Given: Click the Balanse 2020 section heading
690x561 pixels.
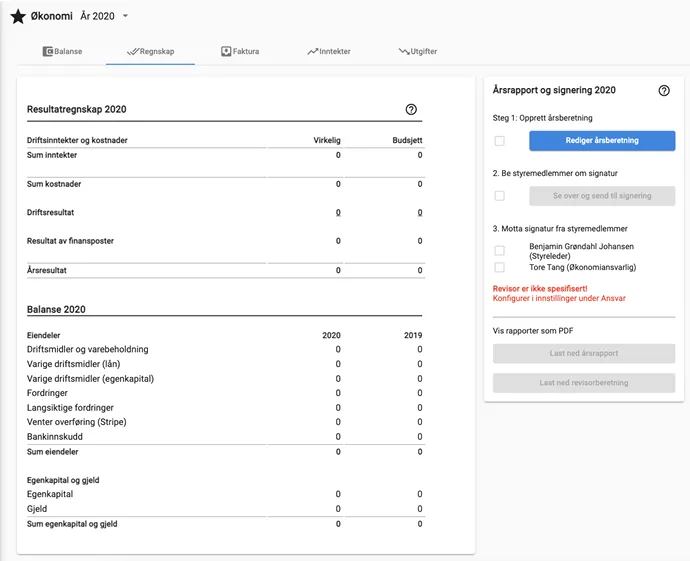Looking at the screenshot, I should tap(56, 309).
